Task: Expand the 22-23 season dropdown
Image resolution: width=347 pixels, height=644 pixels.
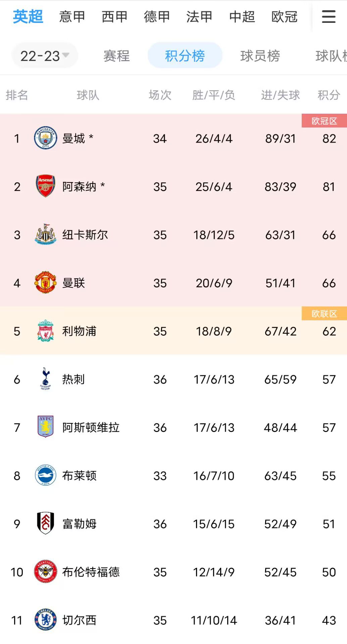Action: [x=45, y=56]
